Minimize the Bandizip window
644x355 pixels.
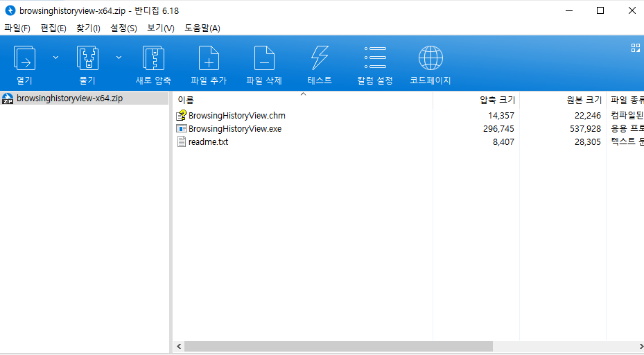coord(569,10)
